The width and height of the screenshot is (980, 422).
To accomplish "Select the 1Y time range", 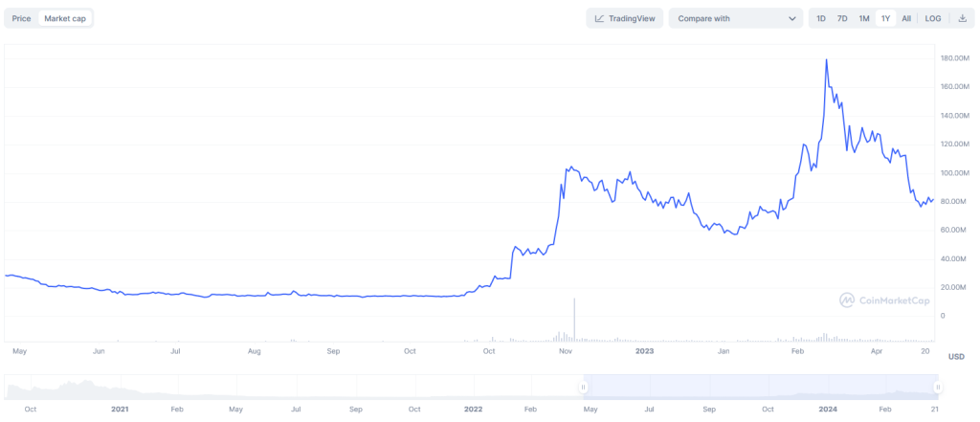I will pyautogui.click(x=885, y=18).
